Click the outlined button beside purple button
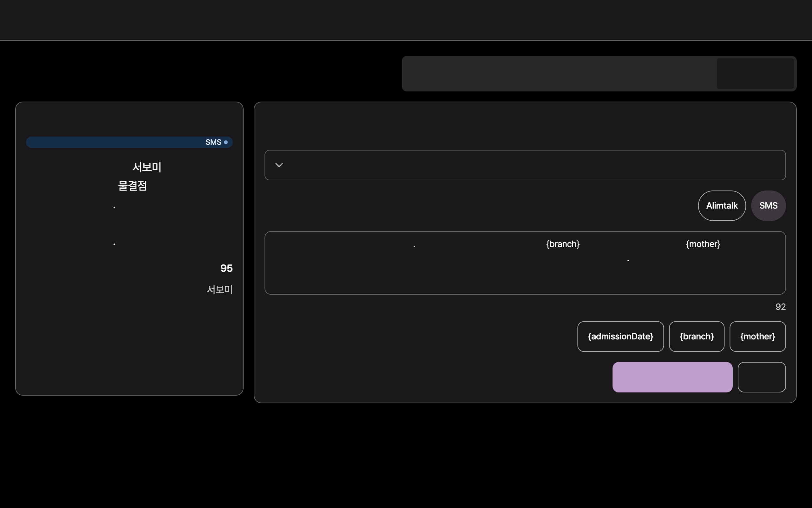This screenshot has height=508, width=812. [x=762, y=377]
